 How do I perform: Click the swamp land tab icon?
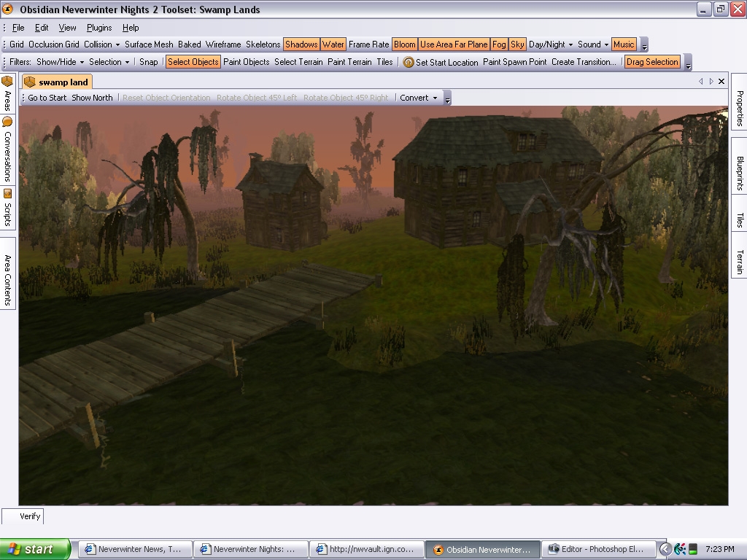pyautogui.click(x=30, y=82)
